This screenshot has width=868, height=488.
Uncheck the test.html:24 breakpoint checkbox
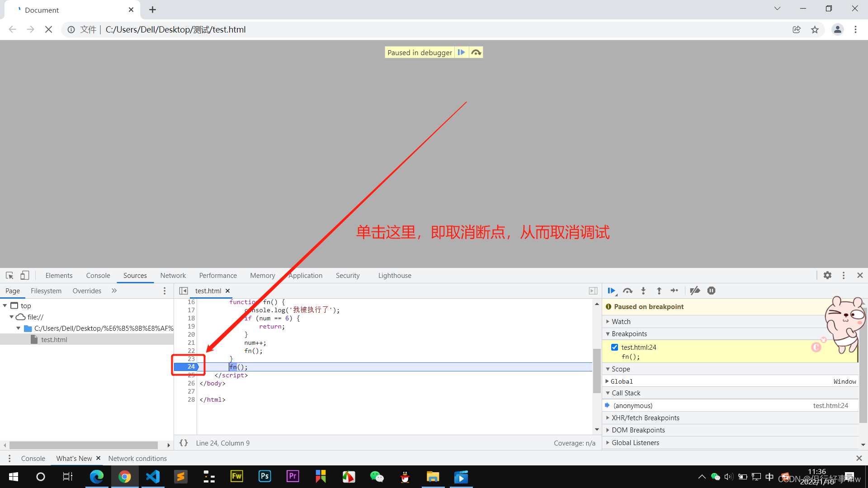click(x=614, y=347)
